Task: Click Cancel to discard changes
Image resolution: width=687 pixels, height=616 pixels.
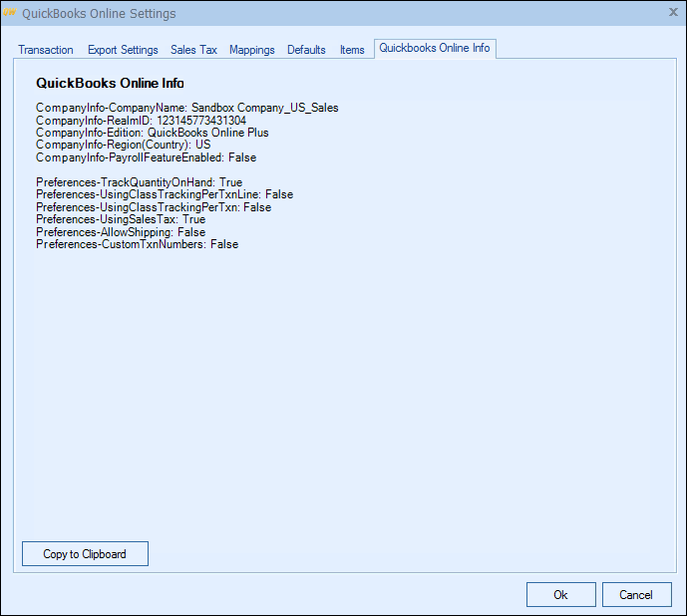Action: (x=636, y=594)
